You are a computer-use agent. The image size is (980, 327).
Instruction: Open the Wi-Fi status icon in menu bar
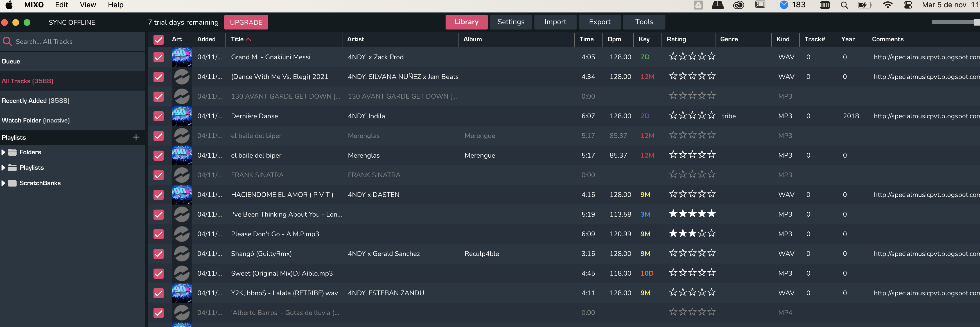point(888,5)
